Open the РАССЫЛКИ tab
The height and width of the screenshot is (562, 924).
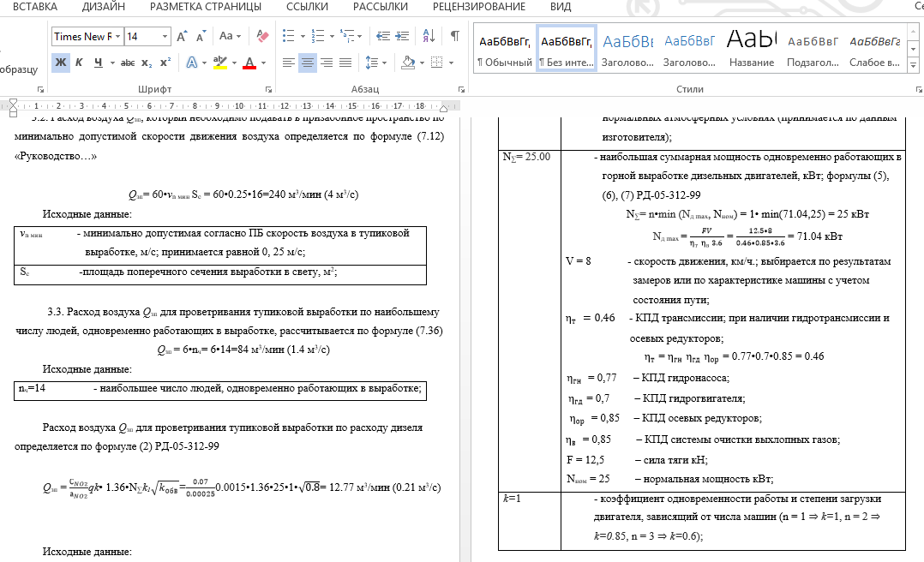(380, 7)
